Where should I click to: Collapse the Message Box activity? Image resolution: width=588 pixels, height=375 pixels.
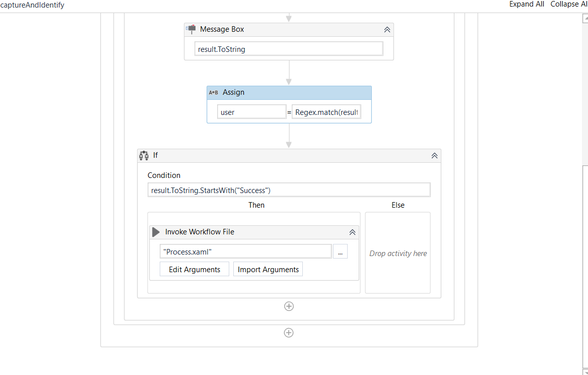pyautogui.click(x=387, y=30)
